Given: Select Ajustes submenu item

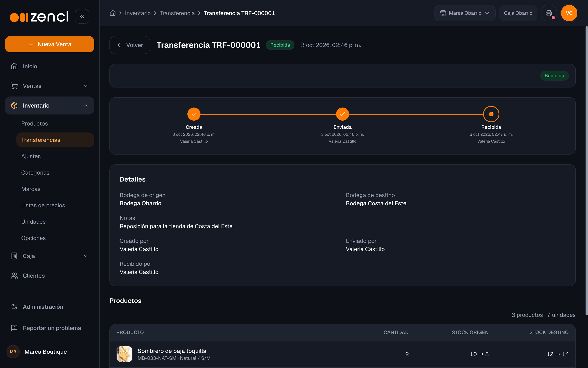Looking at the screenshot, I should click(x=55, y=156).
